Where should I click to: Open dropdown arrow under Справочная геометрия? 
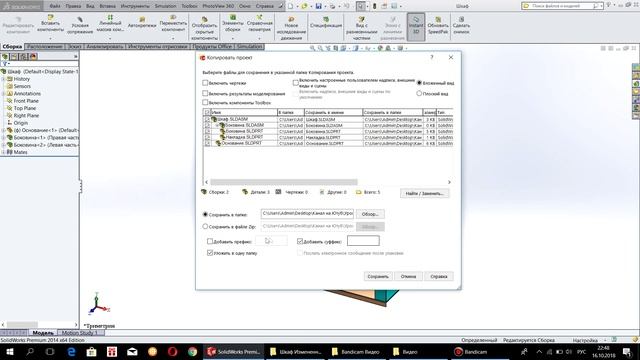pos(260,38)
